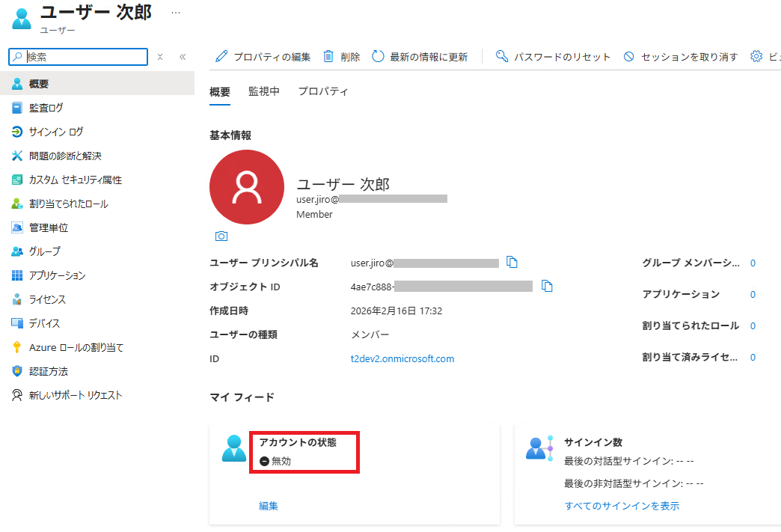Click into the 検索 search field
781x532 pixels.
click(84, 57)
